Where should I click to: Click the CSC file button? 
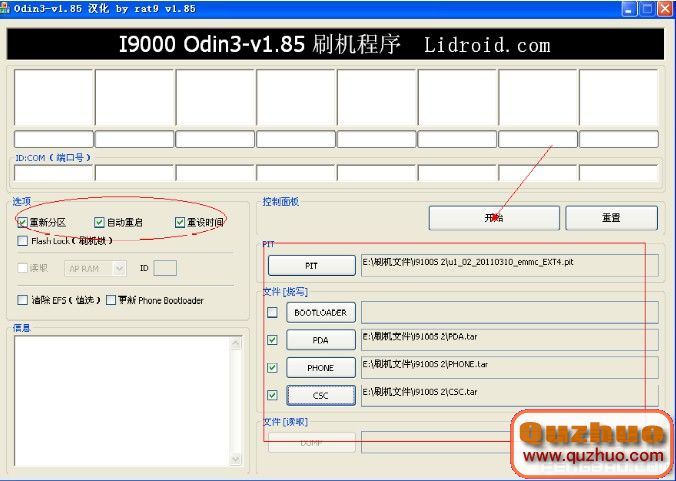(321, 395)
